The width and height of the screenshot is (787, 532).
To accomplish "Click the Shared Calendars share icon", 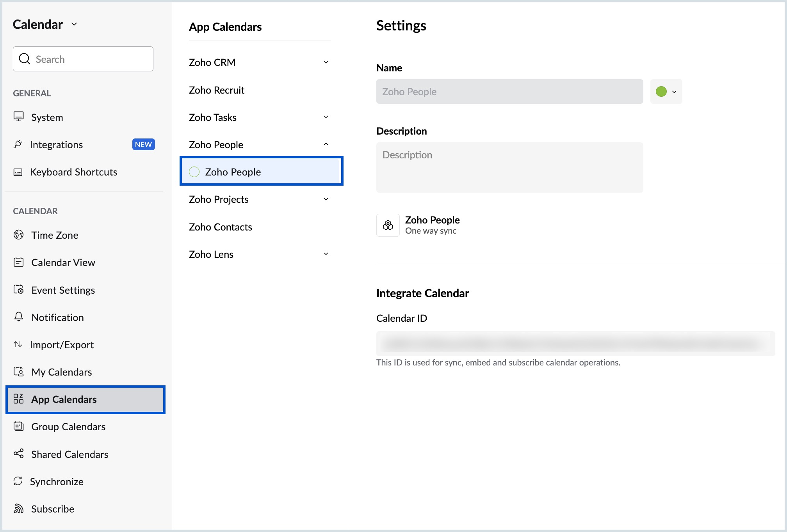I will tap(18, 454).
